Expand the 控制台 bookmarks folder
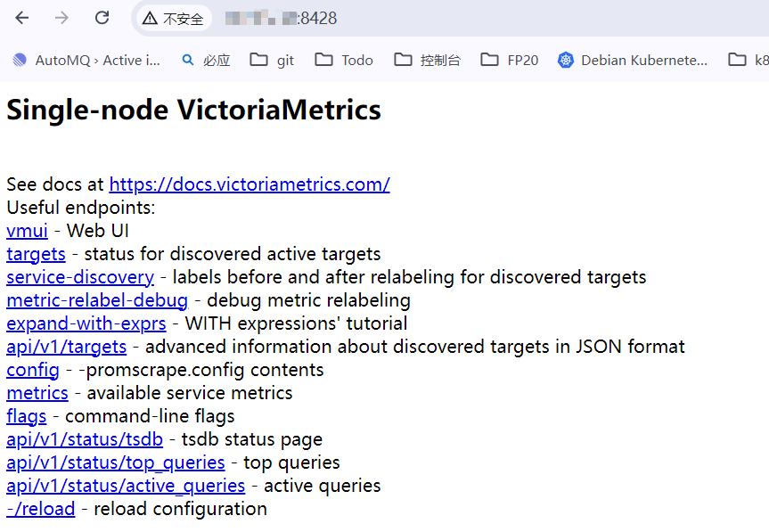 [x=428, y=60]
